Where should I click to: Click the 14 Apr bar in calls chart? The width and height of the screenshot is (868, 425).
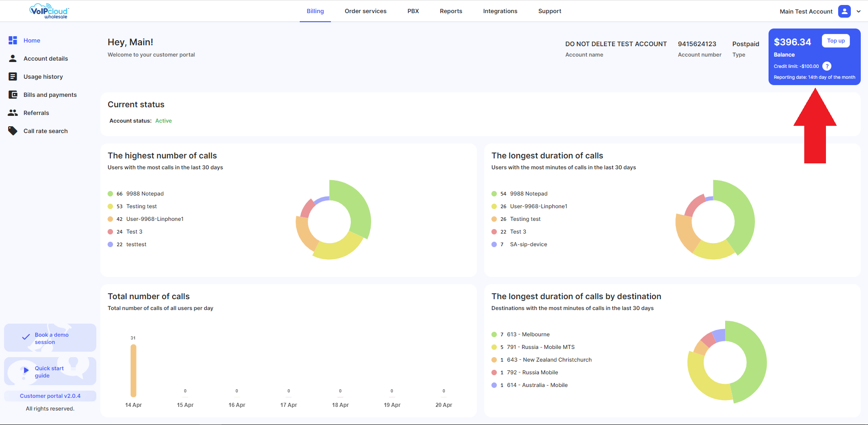[133, 371]
